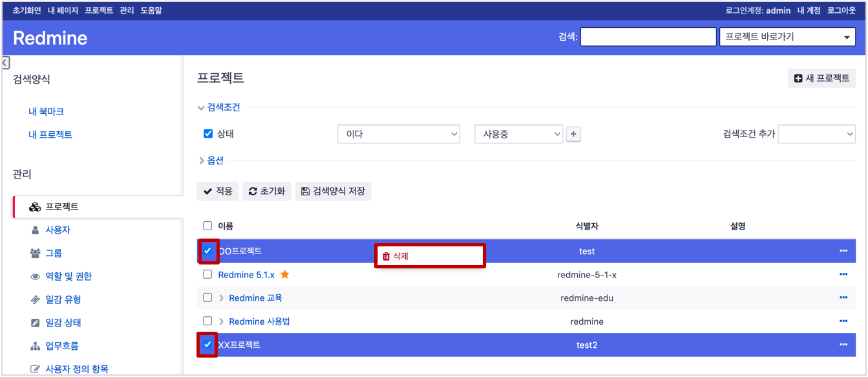Collapse the sidebar with the arrow toggle
This screenshot has height=377, width=868.
pyautogui.click(x=5, y=63)
